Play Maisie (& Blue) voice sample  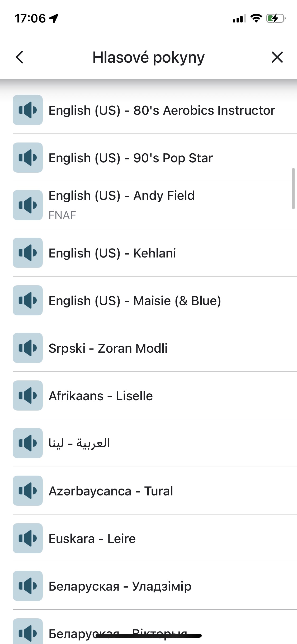coord(28,300)
